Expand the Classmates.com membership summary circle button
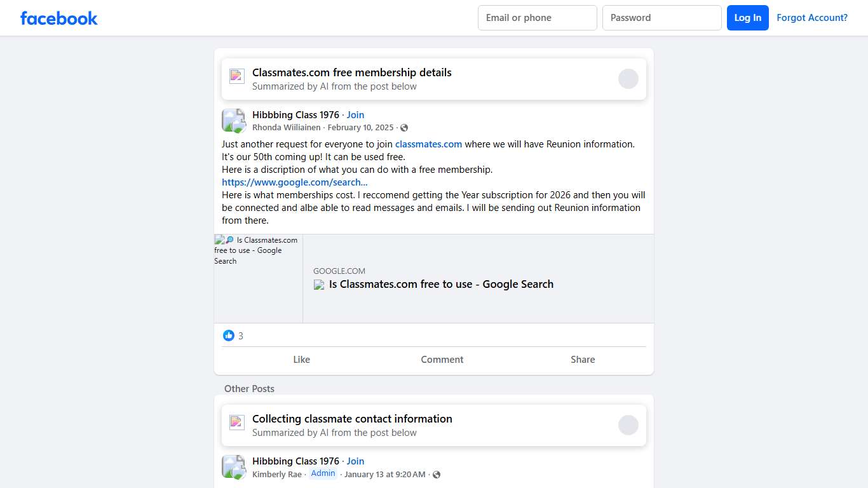 coord(628,79)
